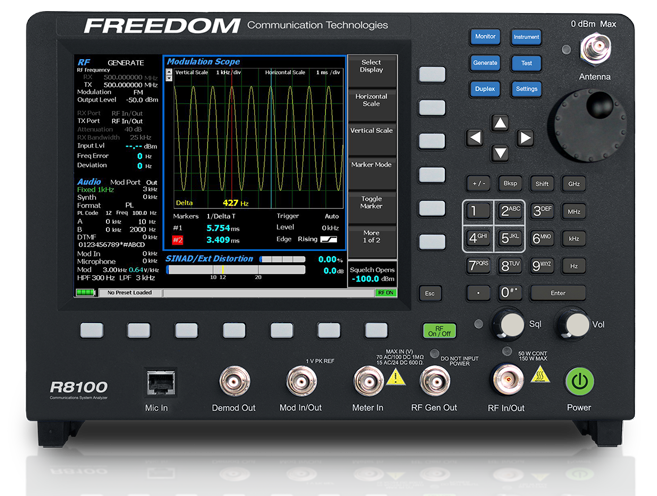Switch to Monitor mode
Image resolution: width=657 pixels, height=496 pixels.
pos(485,36)
